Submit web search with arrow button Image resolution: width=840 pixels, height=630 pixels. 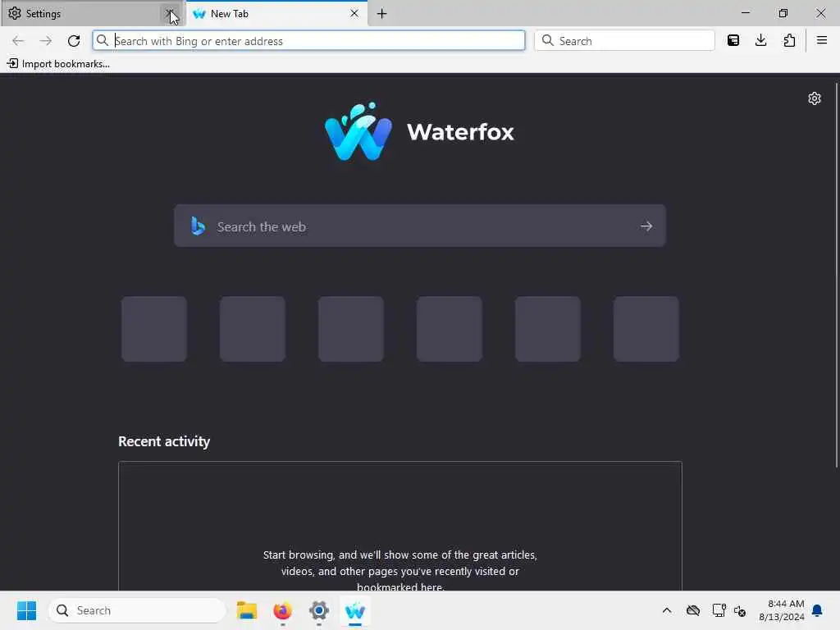point(646,226)
